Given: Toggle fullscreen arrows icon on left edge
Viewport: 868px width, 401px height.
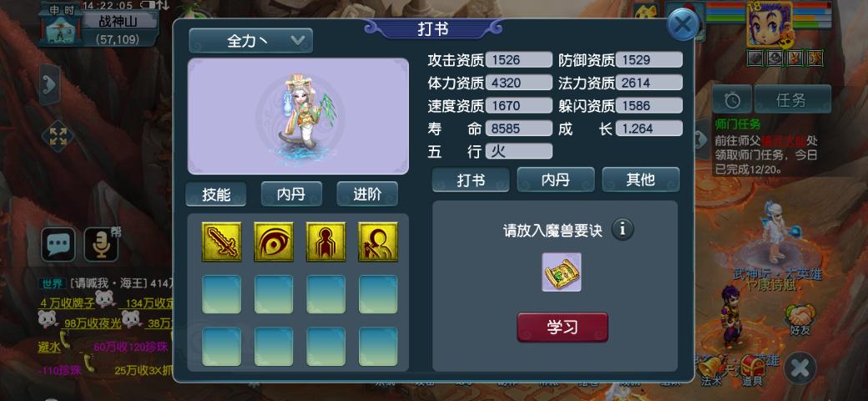Looking at the screenshot, I should pos(58,136).
